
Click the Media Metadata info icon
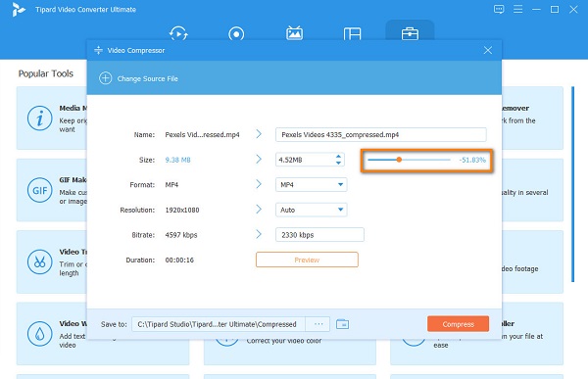pyautogui.click(x=40, y=118)
